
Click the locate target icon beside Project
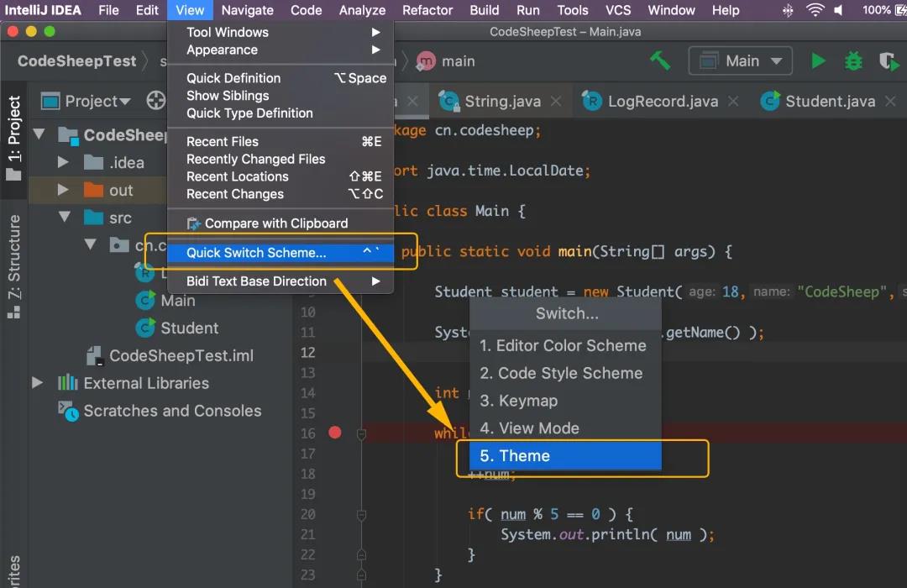pyautogui.click(x=155, y=101)
